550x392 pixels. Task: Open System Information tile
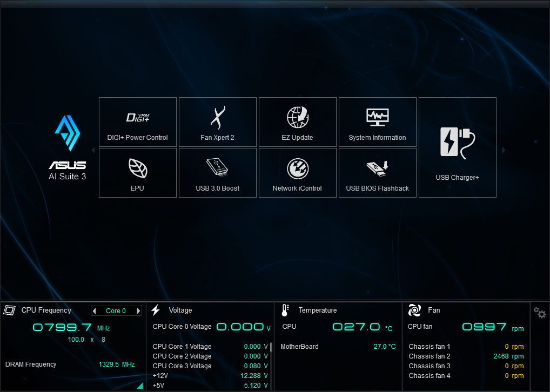click(x=378, y=122)
